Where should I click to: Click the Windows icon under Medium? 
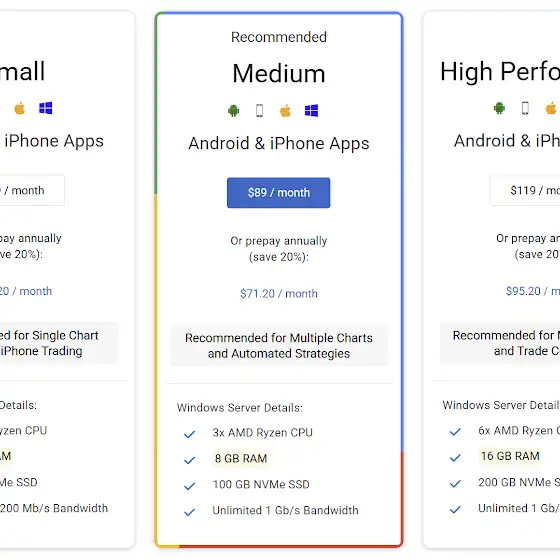[311, 111]
